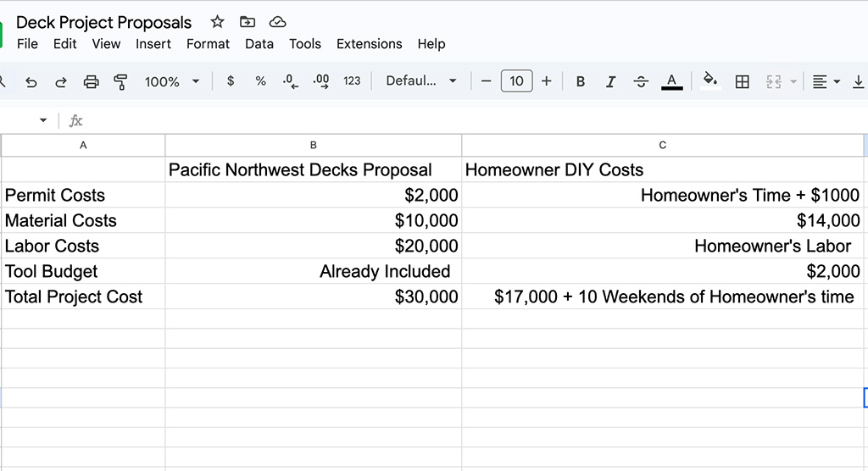Open horizontal align dropdown
Image resolution: width=868 pixels, height=471 pixels.
[x=826, y=82]
